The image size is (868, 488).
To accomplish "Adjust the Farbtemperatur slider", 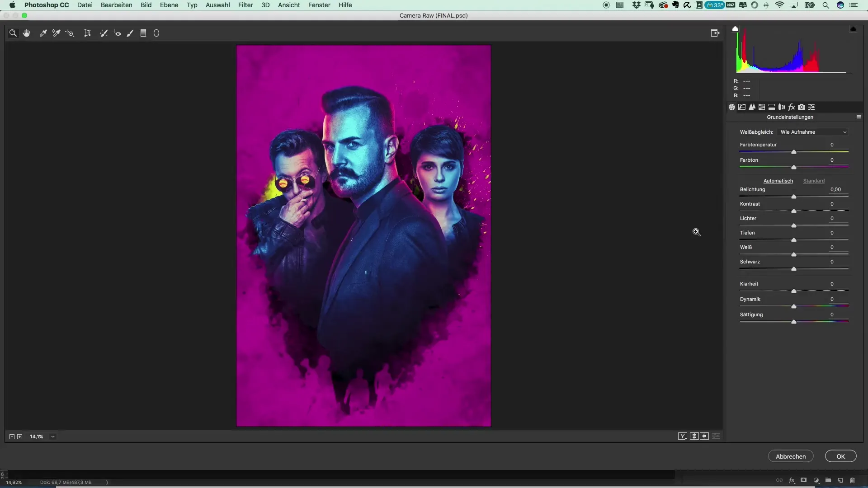I will point(794,152).
